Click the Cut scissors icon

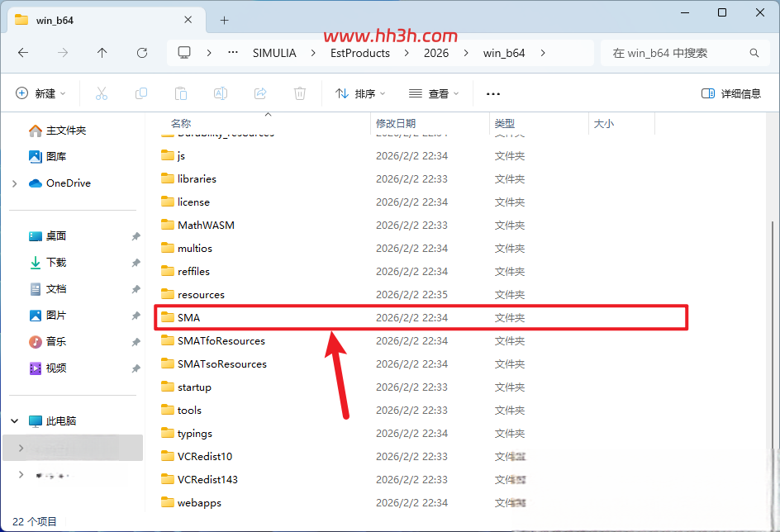102,93
